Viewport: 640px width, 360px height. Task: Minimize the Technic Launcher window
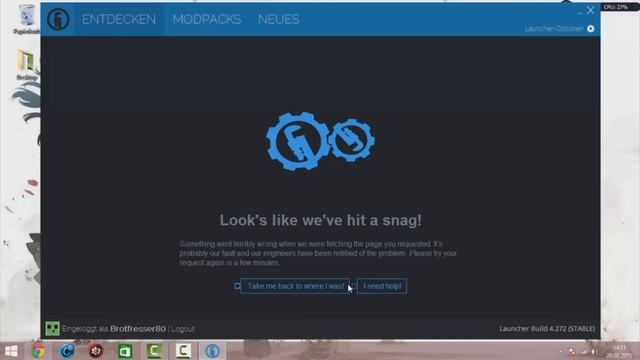tap(580, 12)
